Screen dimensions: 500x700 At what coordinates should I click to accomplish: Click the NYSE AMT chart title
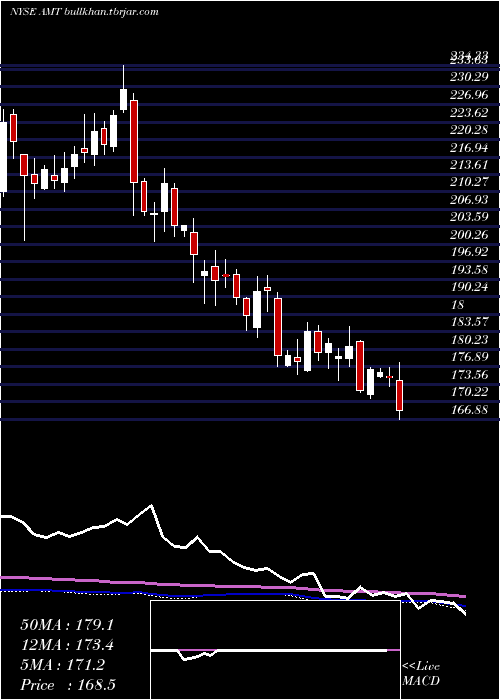[84, 12]
